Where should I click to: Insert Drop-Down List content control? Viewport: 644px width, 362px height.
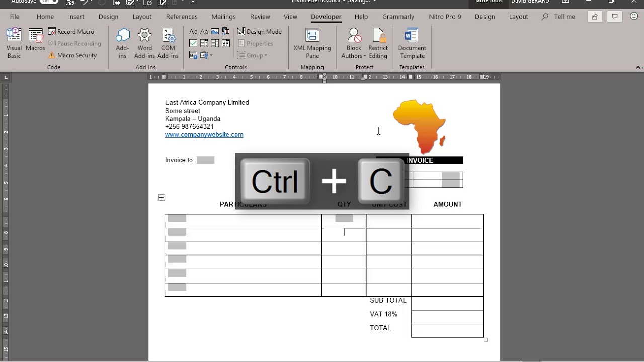(215, 43)
